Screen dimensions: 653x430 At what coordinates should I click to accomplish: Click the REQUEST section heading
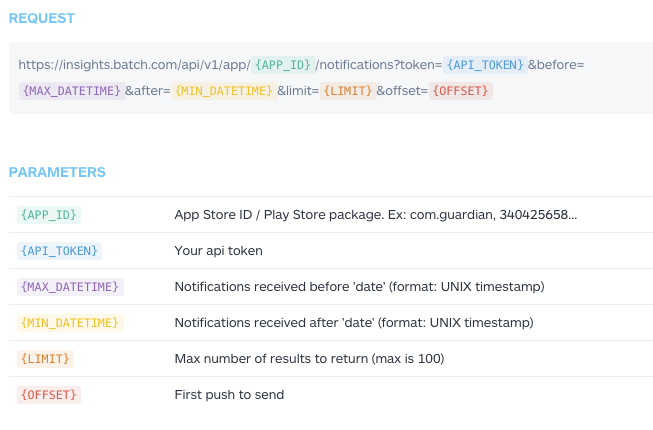point(41,18)
